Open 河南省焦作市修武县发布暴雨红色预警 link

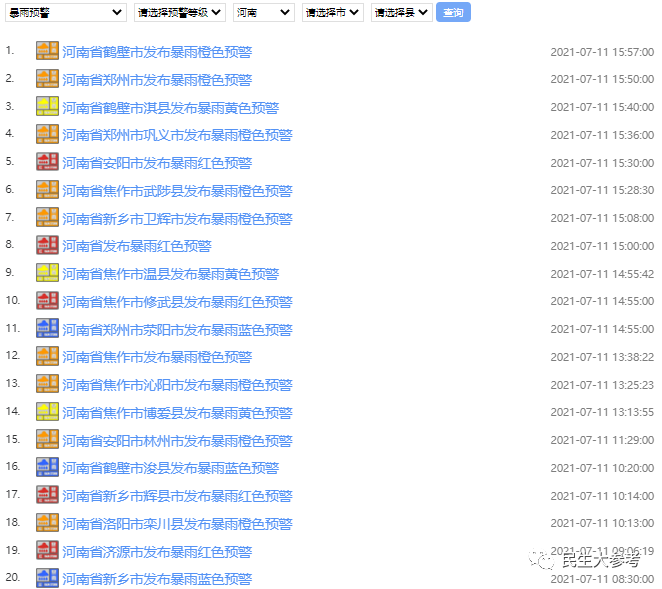click(x=177, y=302)
